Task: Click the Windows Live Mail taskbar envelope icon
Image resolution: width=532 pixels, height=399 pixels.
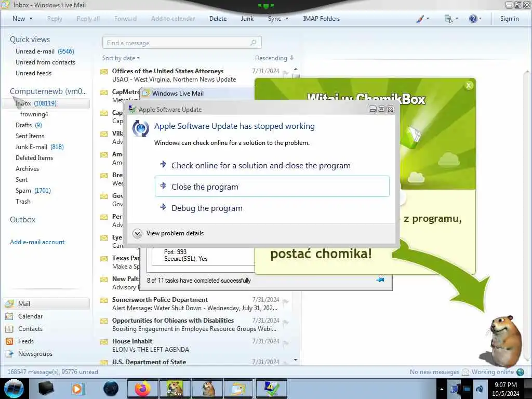Action: pyautogui.click(x=239, y=389)
